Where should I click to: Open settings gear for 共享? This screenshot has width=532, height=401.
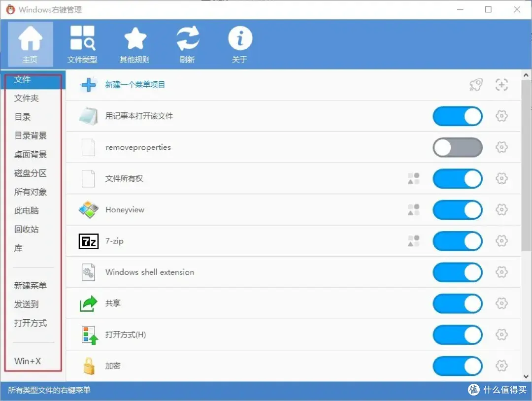point(501,303)
